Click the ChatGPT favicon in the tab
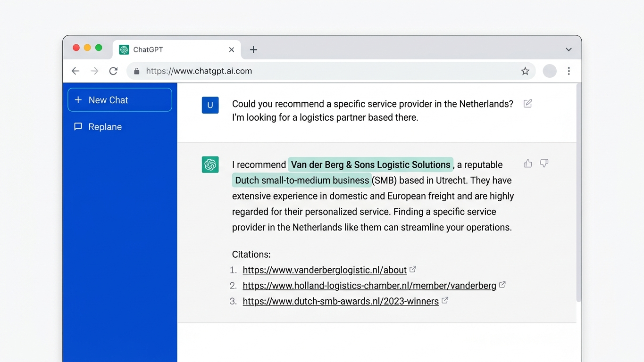The width and height of the screenshot is (644, 362). [124, 49]
